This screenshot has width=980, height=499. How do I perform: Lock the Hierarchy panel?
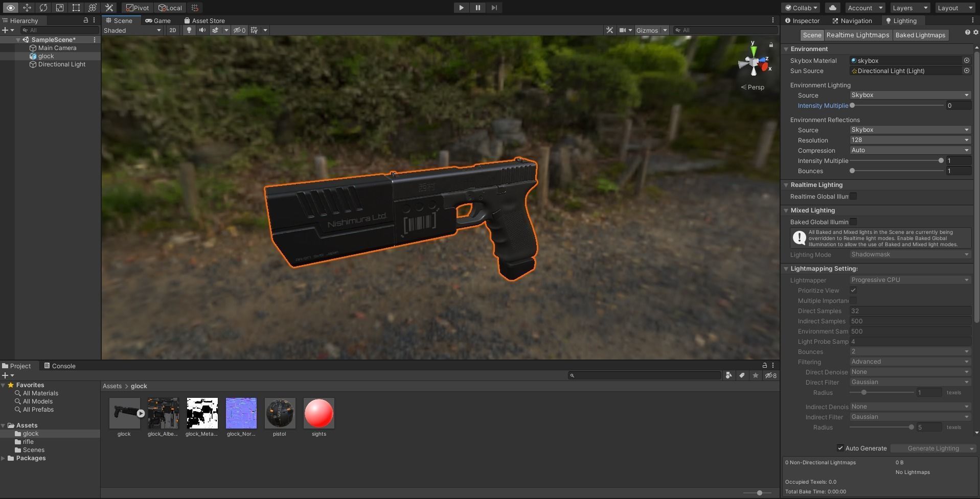[85, 20]
